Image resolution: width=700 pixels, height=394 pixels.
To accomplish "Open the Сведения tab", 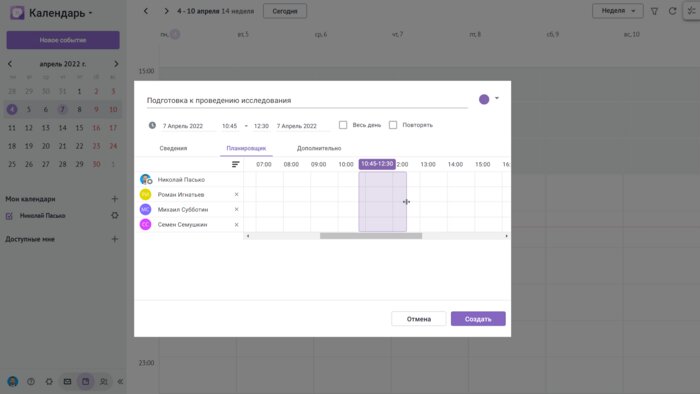I will [173, 148].
